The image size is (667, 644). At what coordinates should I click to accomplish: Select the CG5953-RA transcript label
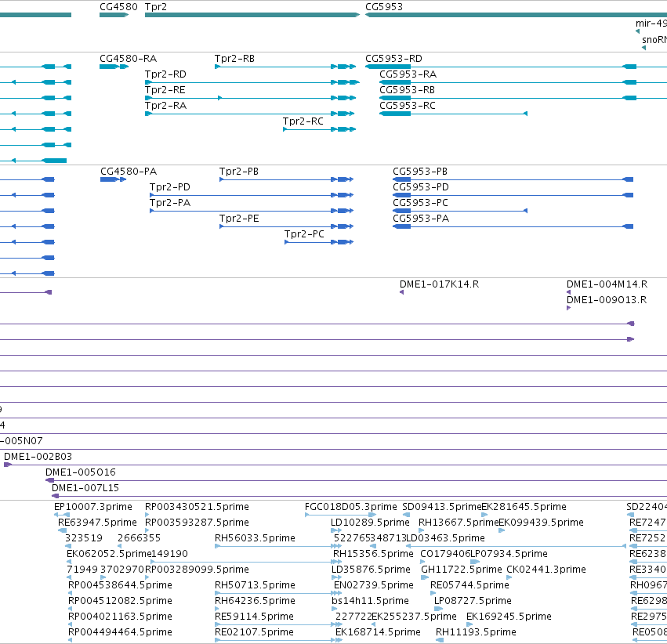[x=408, y=74]
